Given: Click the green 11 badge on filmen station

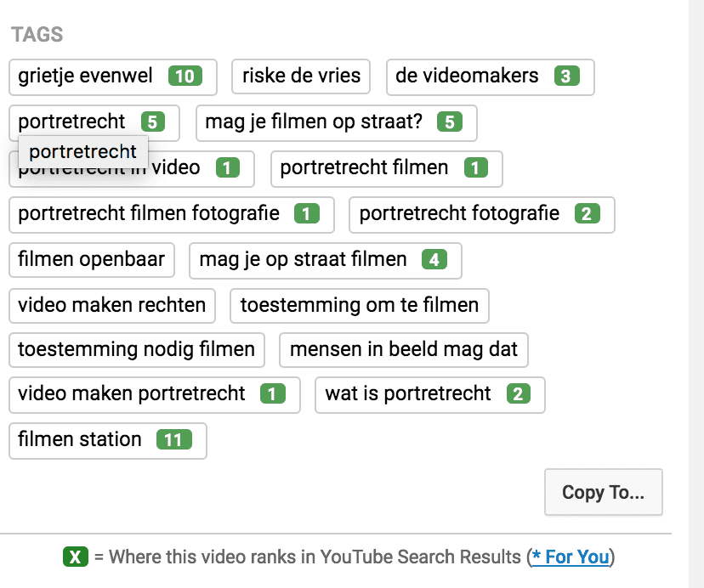Looking at the screenshot, I should 173,440.
